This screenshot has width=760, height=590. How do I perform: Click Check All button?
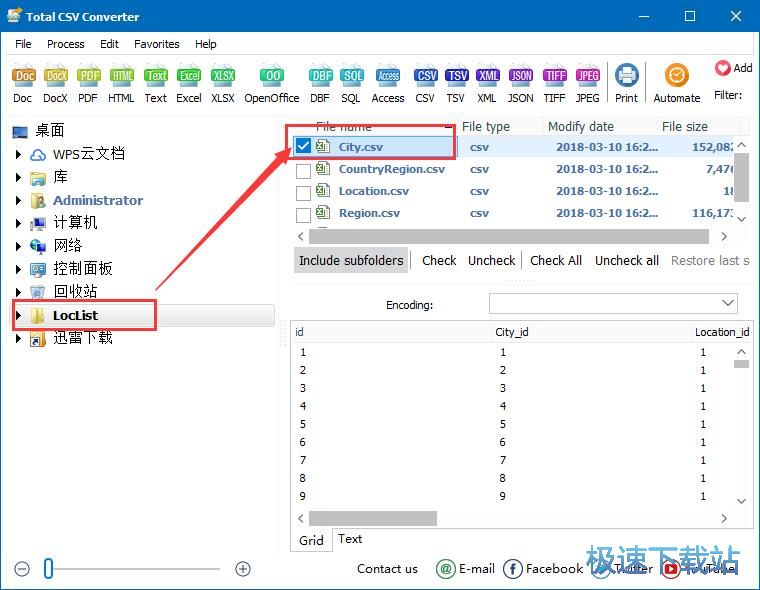[x=556, y=260]
